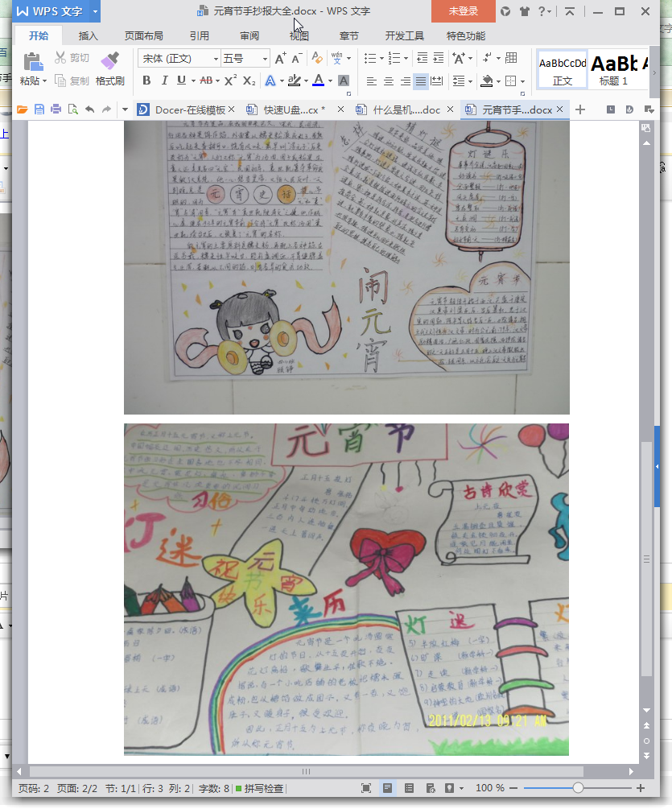Screen dimensions: 672x809
Task: Toggle subscript formatting
Action: (249, 81)
